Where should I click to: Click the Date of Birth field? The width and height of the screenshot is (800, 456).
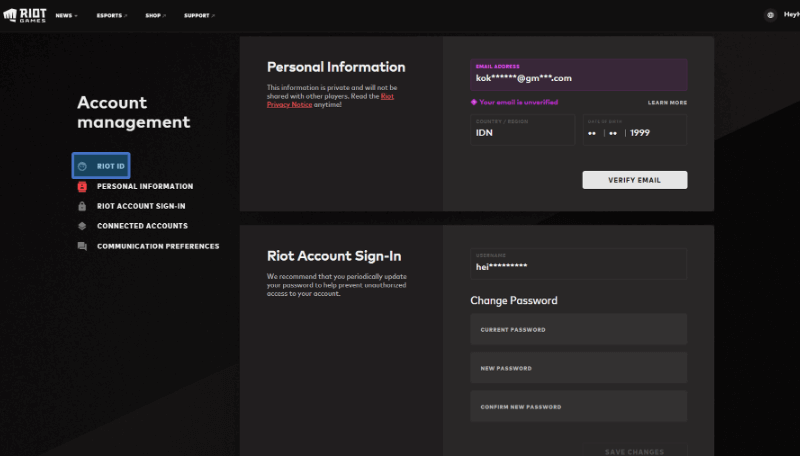pyautogui.click(x=635, y=130)
